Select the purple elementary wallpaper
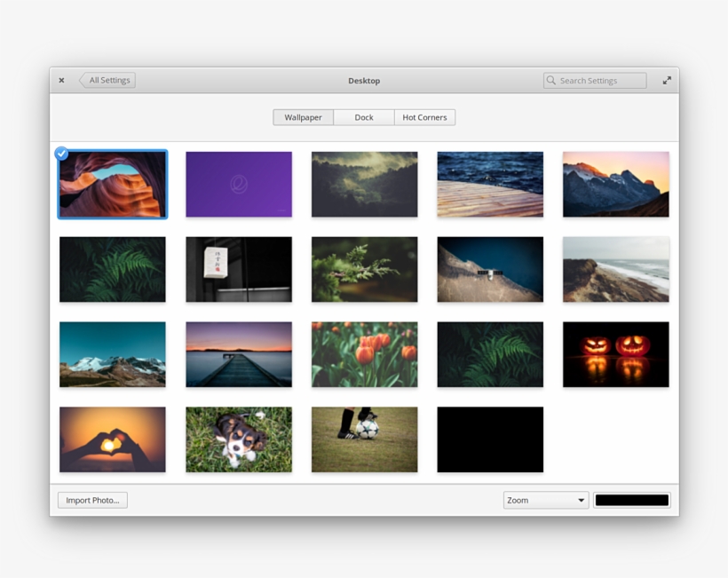 (x=238, y=184)
